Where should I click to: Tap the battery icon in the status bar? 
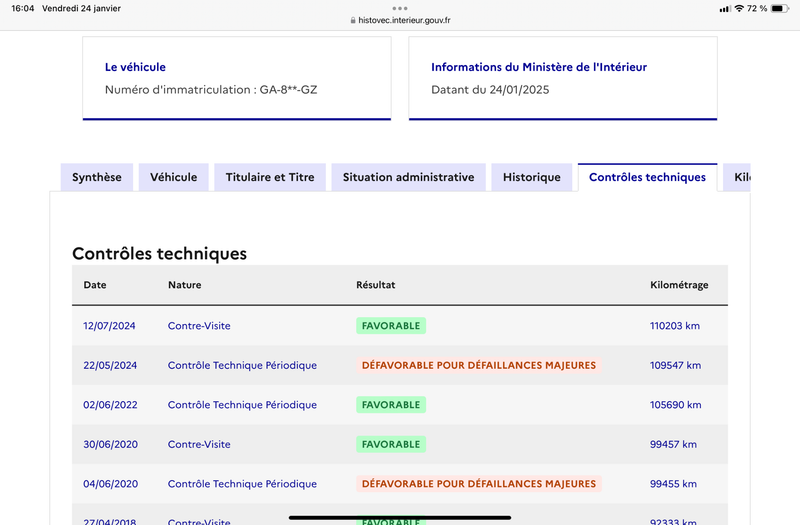point(780,9)
